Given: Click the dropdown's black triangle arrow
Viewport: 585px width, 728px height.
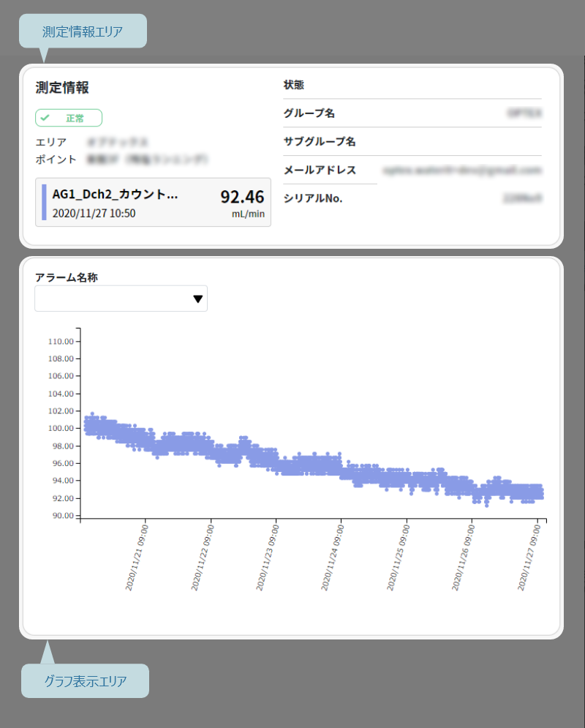Looking at the screenshot, I should 198,299.
